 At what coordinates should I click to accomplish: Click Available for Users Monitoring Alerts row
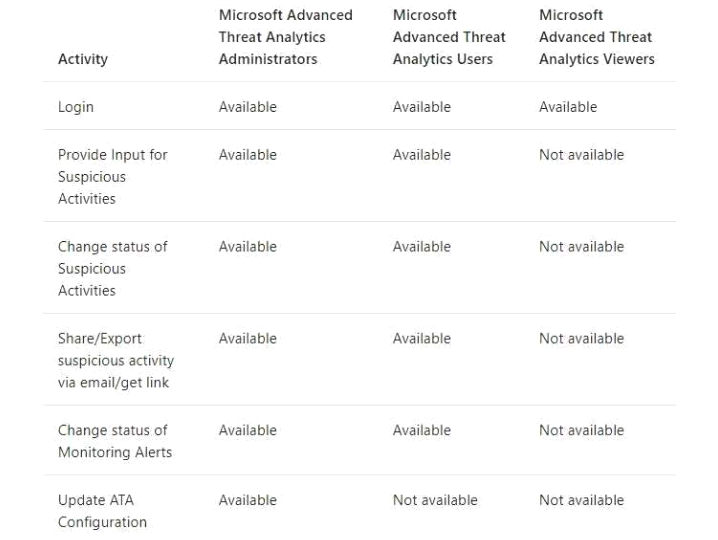(x=422, y=431)
